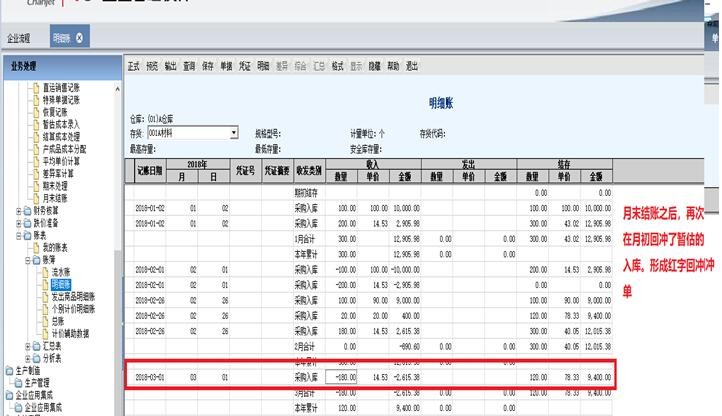This screenshot has height=416, width=722.
Task: Click the 预览 preview toolbar button
Action: point(152,65)
